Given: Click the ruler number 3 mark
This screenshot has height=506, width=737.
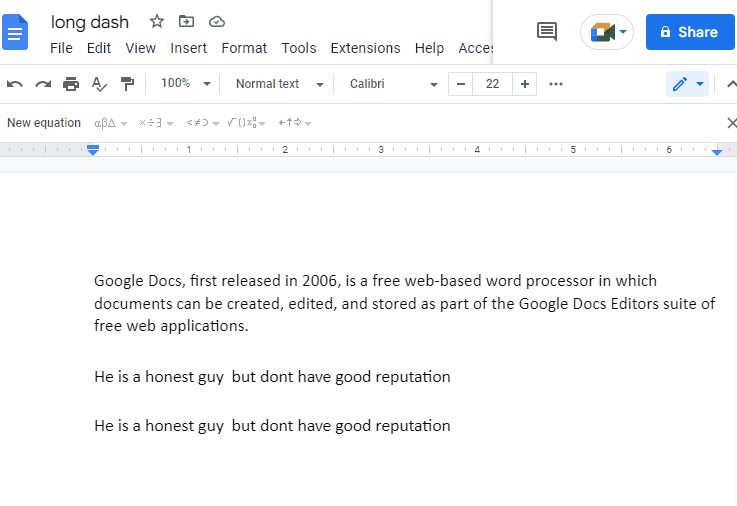Looking at the screenshot, I should click(x=381, y=149).
